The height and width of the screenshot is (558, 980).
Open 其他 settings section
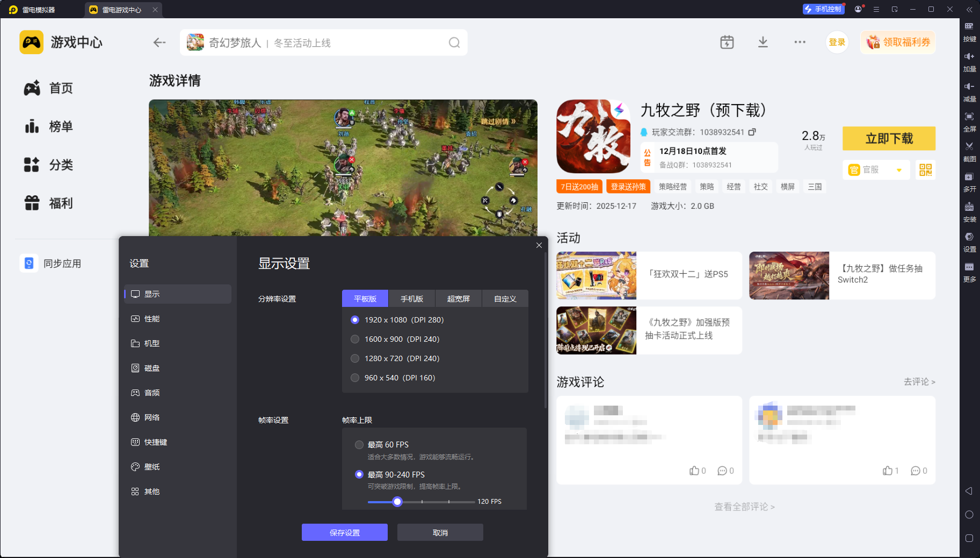pyautogui.click(x=178, y=491)
